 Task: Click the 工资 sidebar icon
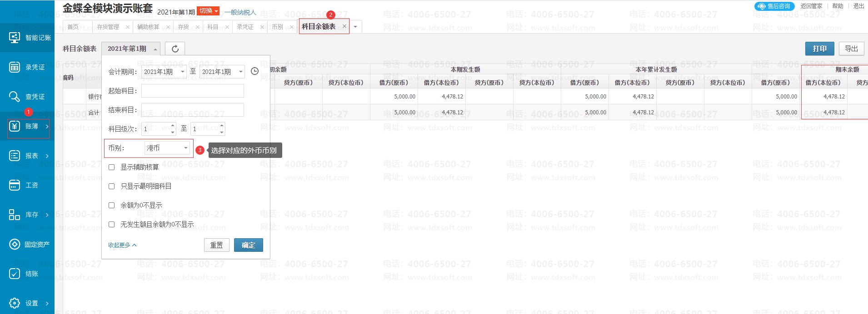(15, 185)
